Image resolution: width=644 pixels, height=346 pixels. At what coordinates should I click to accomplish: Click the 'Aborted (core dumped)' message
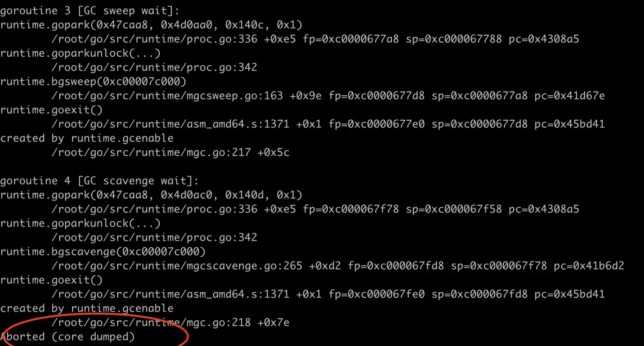pos(67,337)
